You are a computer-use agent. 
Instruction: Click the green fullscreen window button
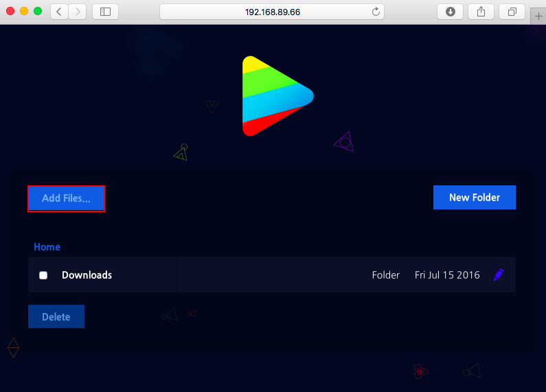[x=38, y=11]
